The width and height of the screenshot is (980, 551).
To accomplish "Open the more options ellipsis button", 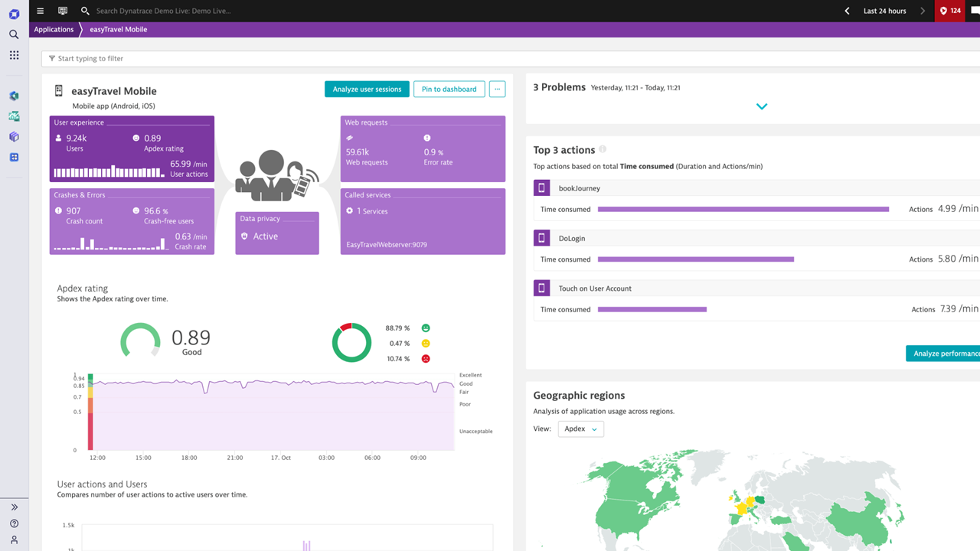I will [x=497, y=90].
